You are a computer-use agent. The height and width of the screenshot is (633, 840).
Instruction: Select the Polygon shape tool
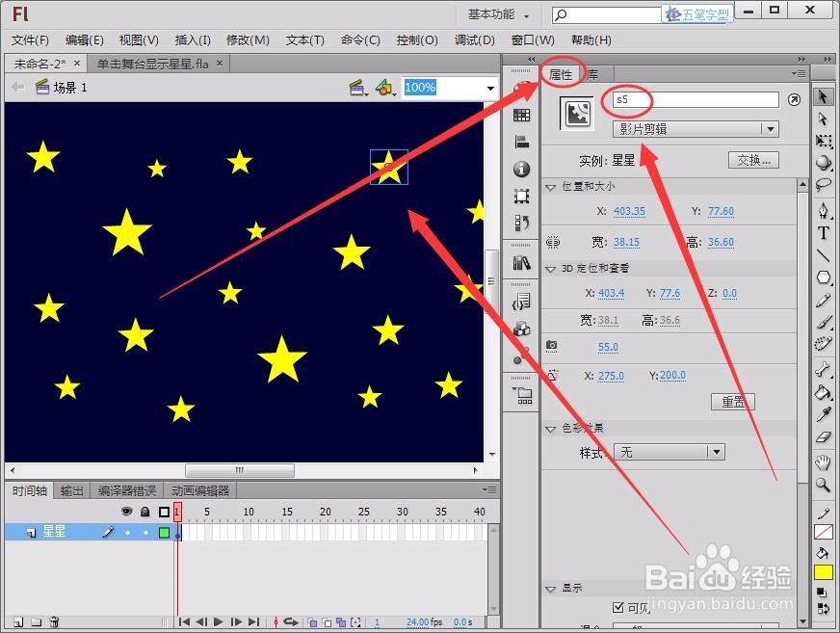pyautogui.click(x=824, y=277)
